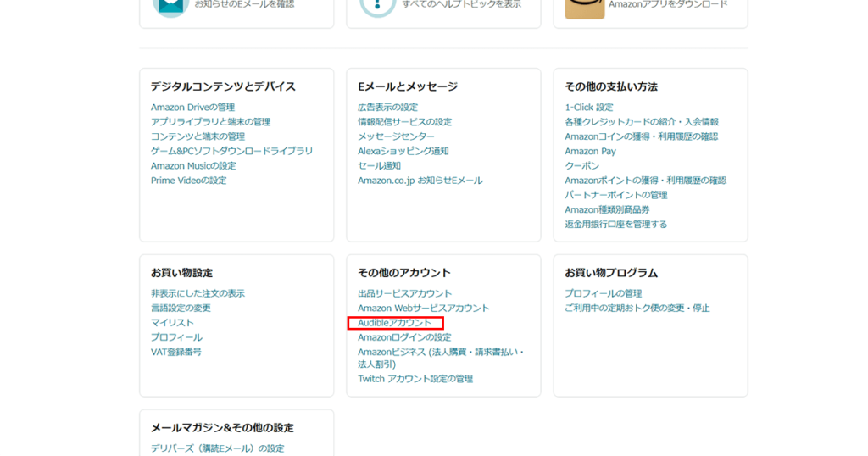
Task: Open Amazon Musicの設定 link
Action: 193,165
